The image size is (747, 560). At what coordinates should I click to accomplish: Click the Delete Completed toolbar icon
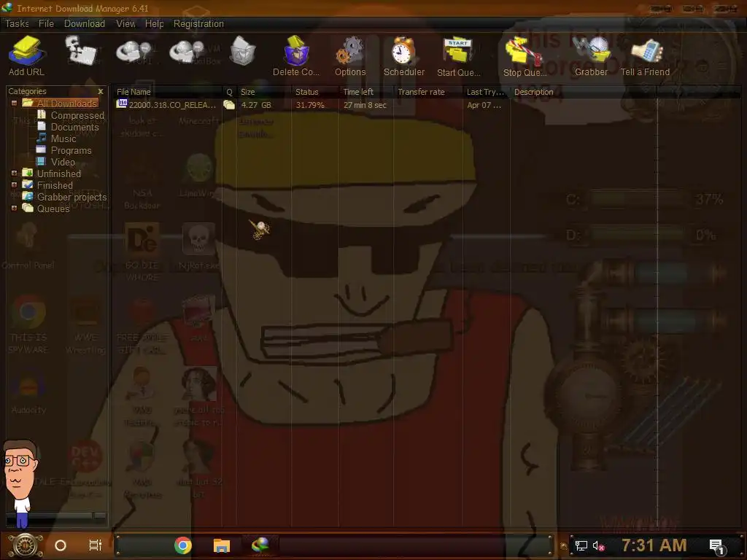(x=296, y=55)
